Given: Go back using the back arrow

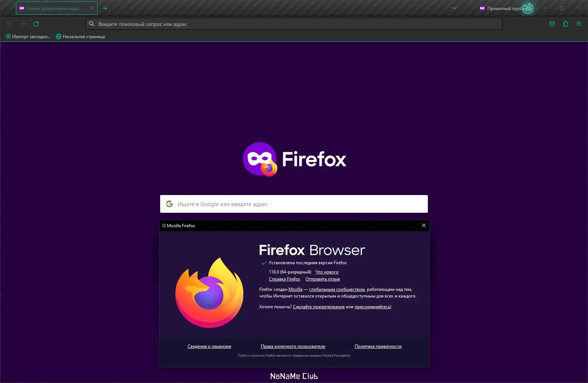Looking at the screenshot, I should coord(9,24).
